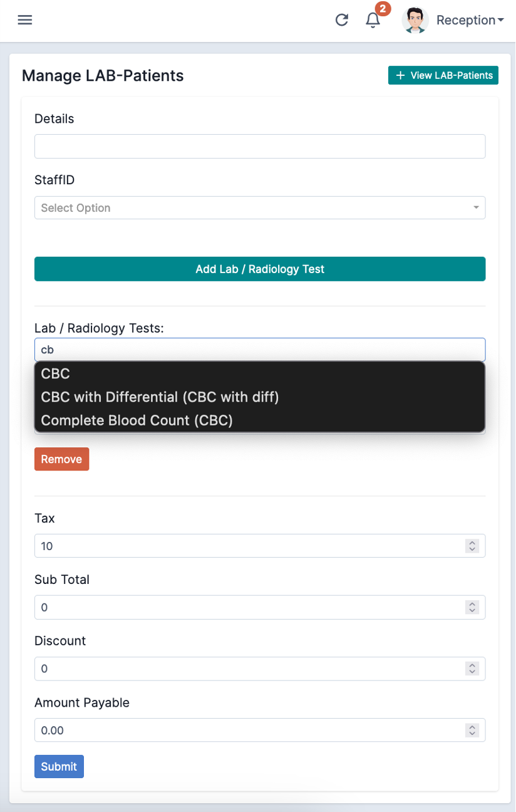
Task: Click the View LAB-Patients button
Action: pyautogui.click(x=443, y=75)
